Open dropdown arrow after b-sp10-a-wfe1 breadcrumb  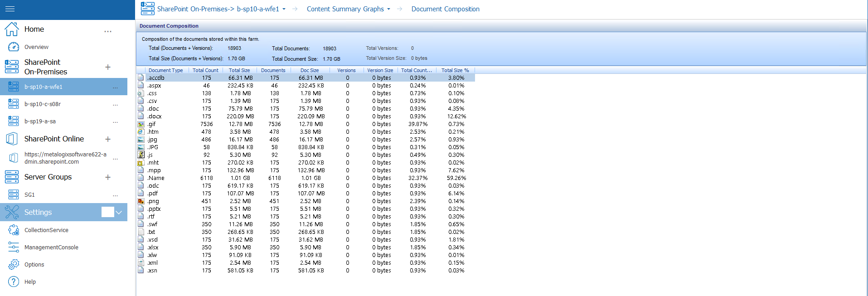coord(284,9)
